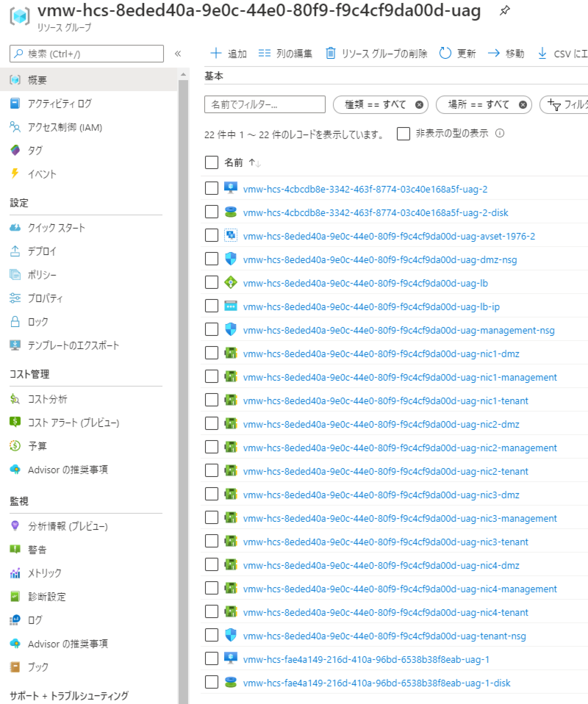Viewport: 588px width, 704px height.
Task: Toggle 非表示の型の表示 checkbox
Action: click(x=404, y=134)
